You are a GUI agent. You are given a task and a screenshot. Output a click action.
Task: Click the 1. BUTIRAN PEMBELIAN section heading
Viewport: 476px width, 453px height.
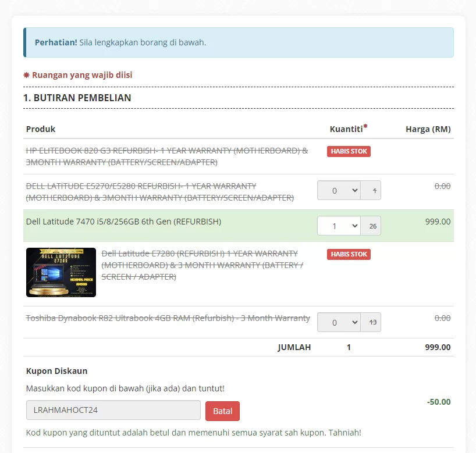pos(77,98)
